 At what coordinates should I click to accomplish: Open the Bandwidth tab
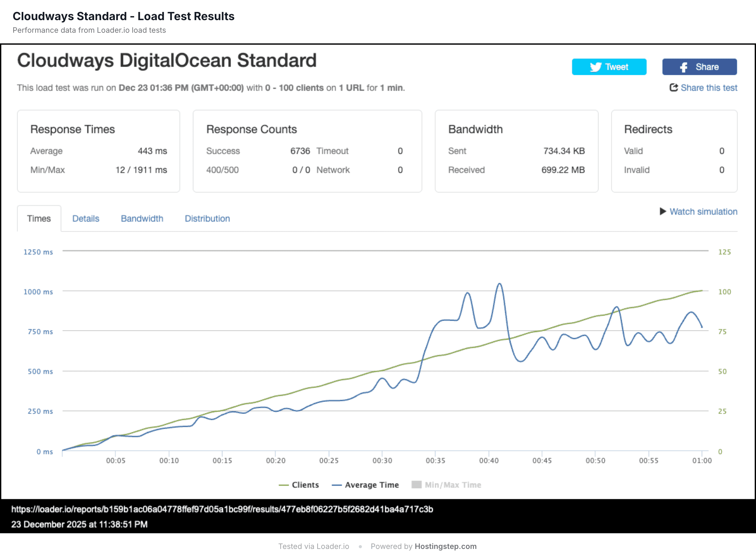142,218
